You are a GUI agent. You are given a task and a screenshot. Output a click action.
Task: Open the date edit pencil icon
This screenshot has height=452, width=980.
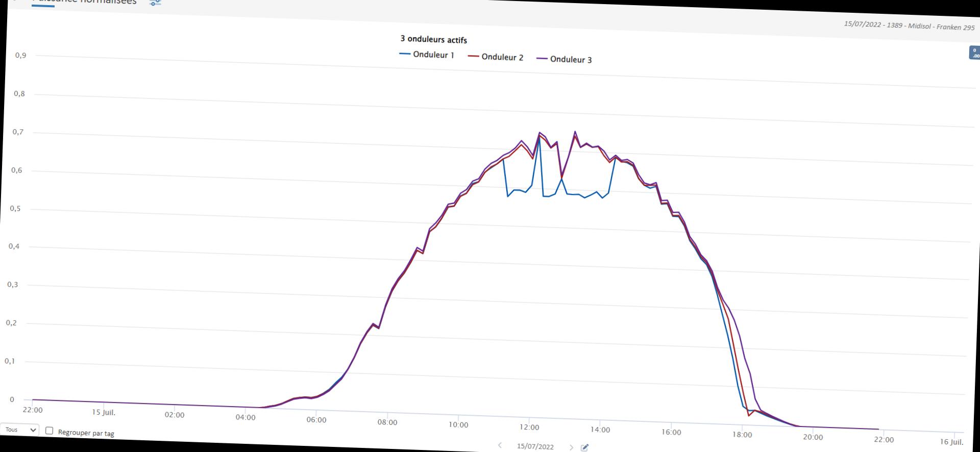pyautogui.click(x=585, y=448)
